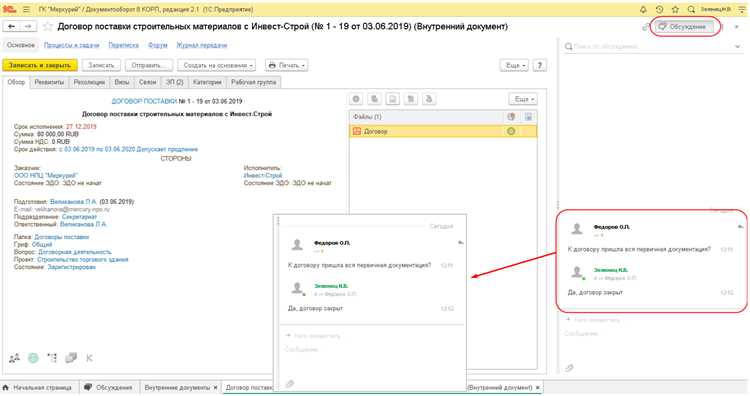The width and height of the screenshot is (750, 396).
Task: Click first bottom icon with people
Action: (14, 358)
